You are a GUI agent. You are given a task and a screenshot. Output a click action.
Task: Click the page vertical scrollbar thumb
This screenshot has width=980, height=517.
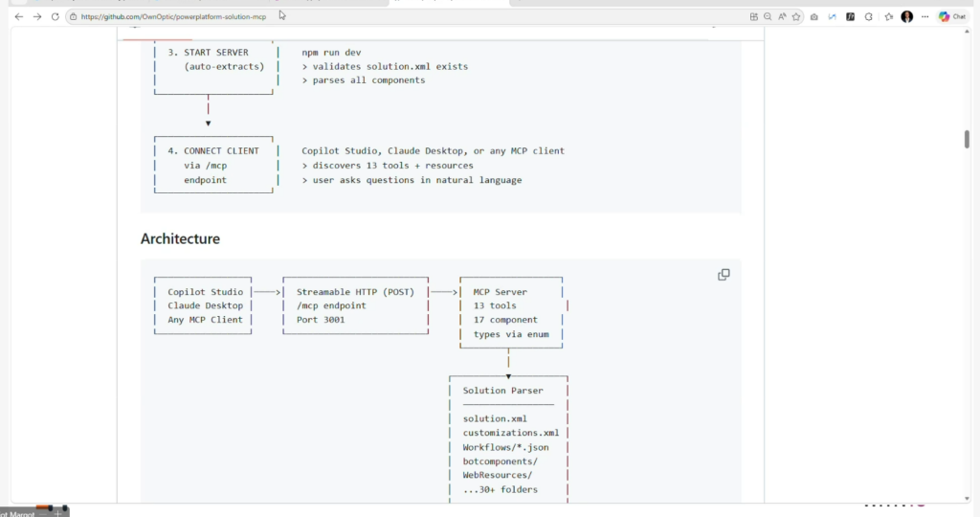tap(967, 139)
